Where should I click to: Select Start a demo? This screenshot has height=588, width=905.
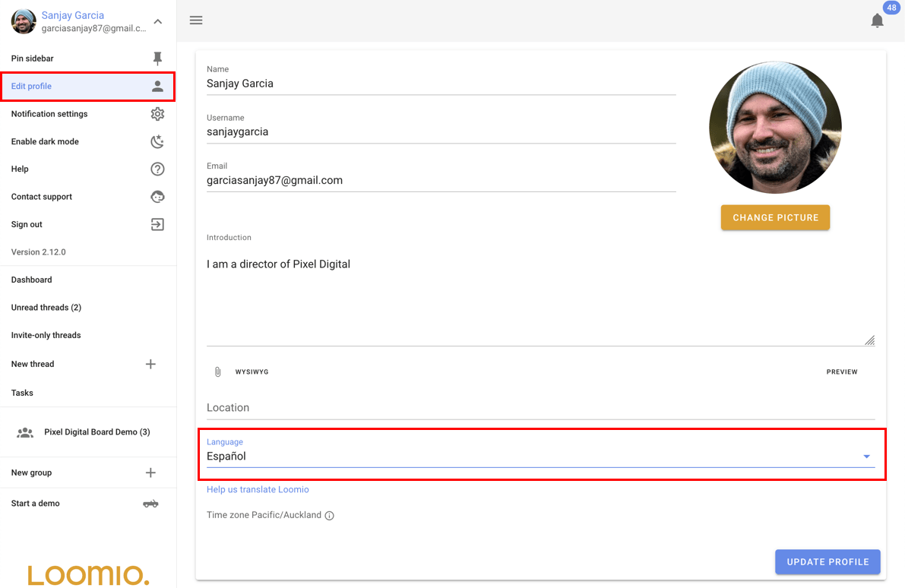coord(88,504)
